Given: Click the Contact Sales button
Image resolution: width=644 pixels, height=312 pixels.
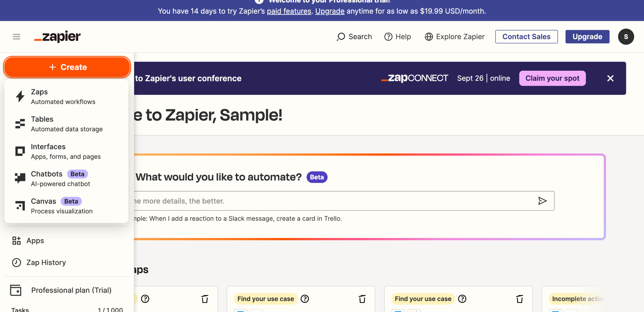Looking at the screenshot, I should 526,37.
